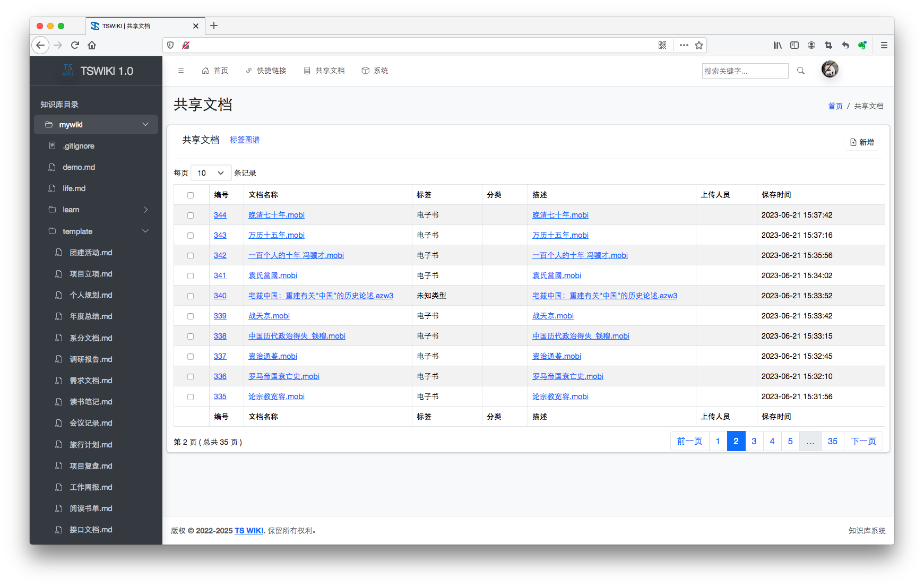Select the checkbox in the table header
This screenshot has width=924, height=587.
pyautogui.click(x=191, y=195)
